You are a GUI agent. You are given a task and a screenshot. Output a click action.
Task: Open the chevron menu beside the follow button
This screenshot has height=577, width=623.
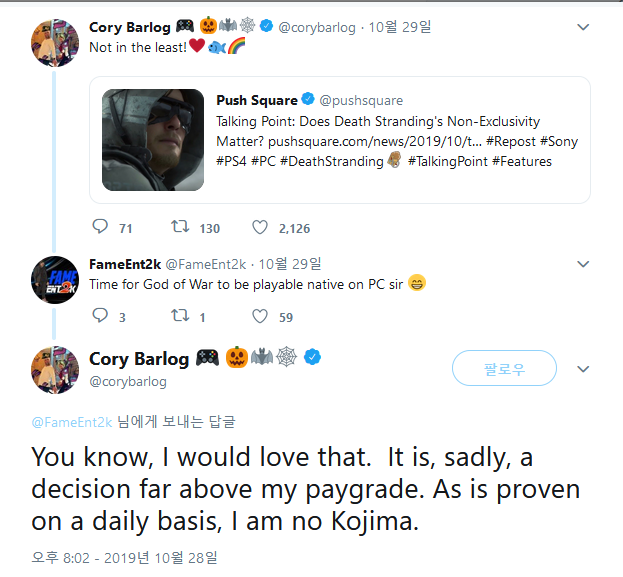585,369
